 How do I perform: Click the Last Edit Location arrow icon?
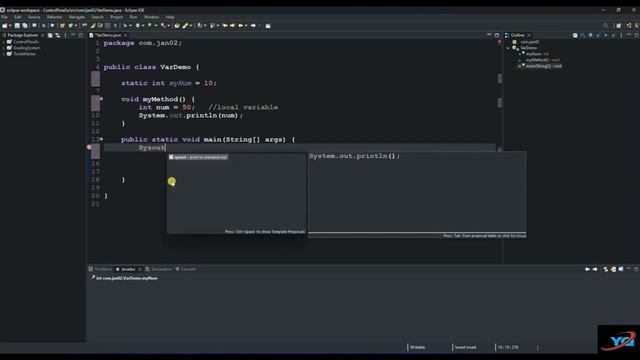tap(225, 25)
